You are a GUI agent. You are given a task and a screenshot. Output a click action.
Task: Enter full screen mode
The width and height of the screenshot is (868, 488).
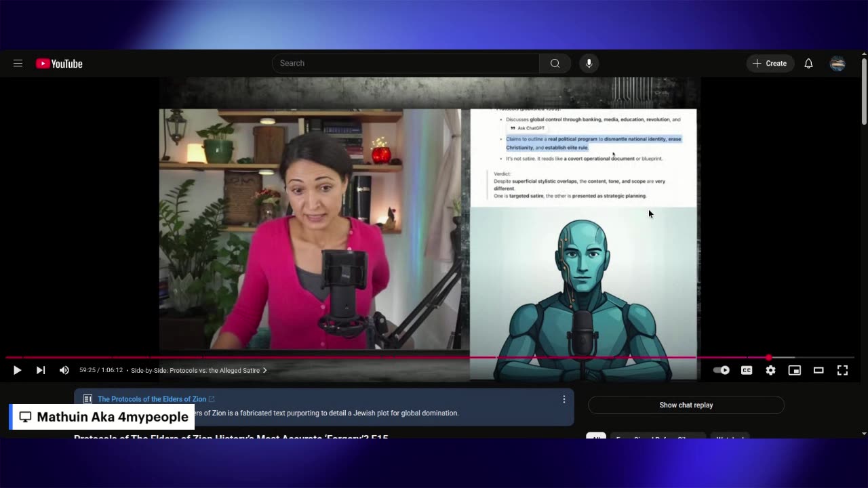842,370
